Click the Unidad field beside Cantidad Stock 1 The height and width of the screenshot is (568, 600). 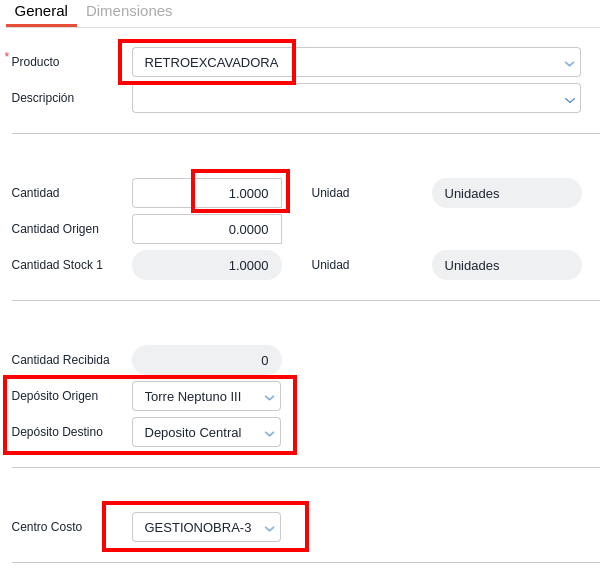coord(506,265)
